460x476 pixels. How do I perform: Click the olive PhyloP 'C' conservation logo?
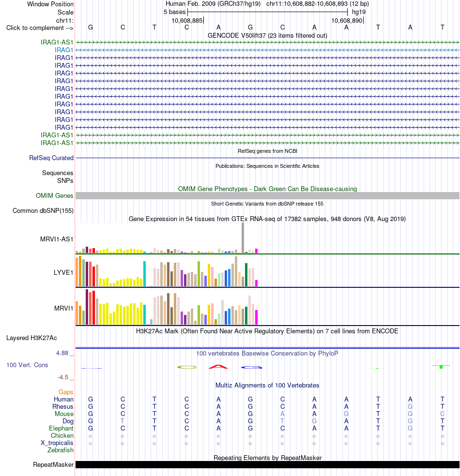(187, 367)
